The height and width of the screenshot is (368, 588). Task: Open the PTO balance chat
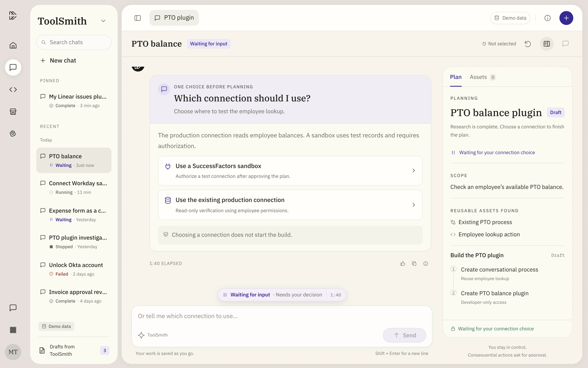pyautogui.click(x=74, y=160)
